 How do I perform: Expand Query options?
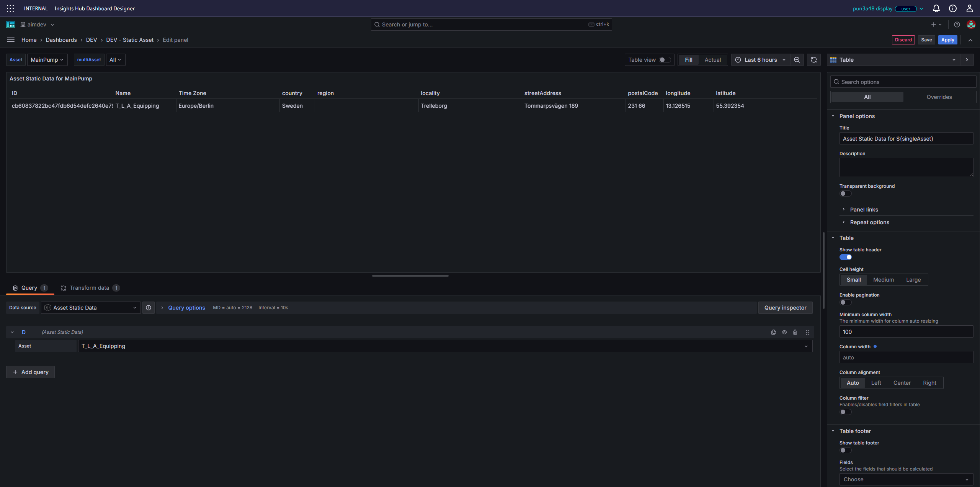click(186, 308)
